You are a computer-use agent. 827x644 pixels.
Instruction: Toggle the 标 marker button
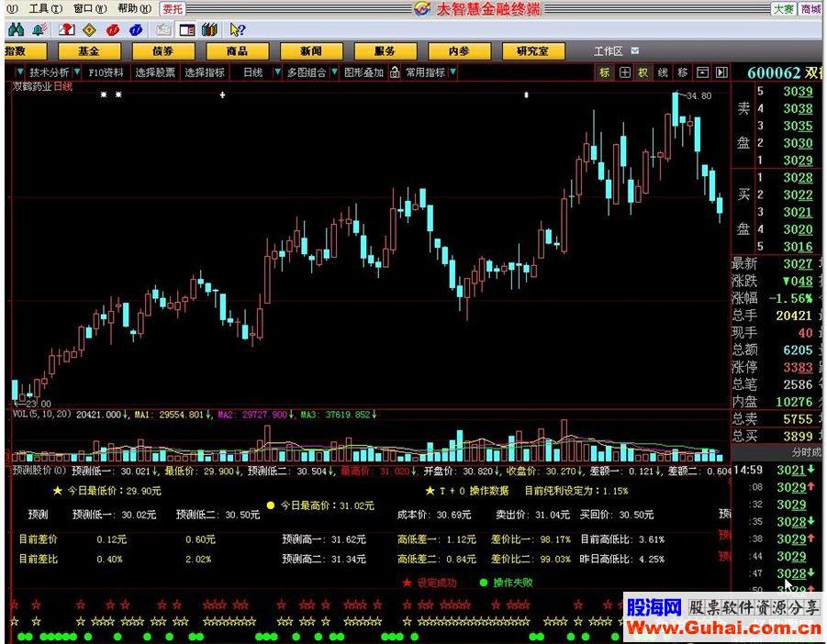point(605,72)
